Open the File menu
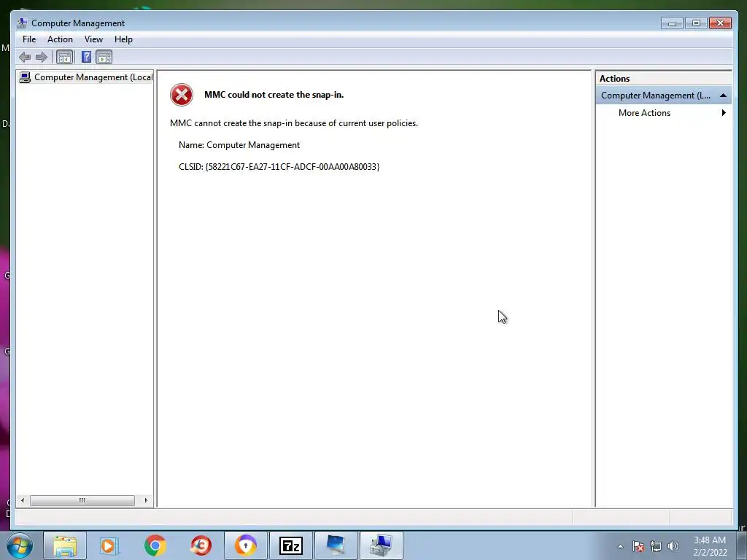This screenshot has width=747, height=560. click(29, 39)
